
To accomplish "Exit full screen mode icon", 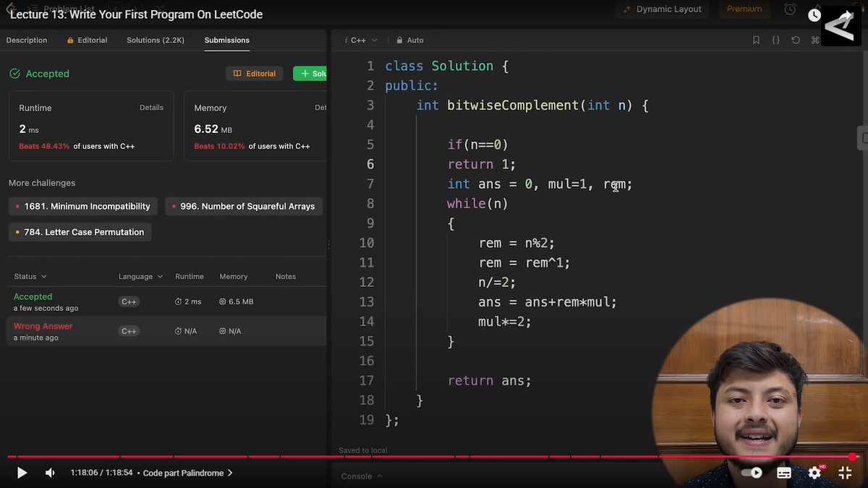I will [845, 473].
